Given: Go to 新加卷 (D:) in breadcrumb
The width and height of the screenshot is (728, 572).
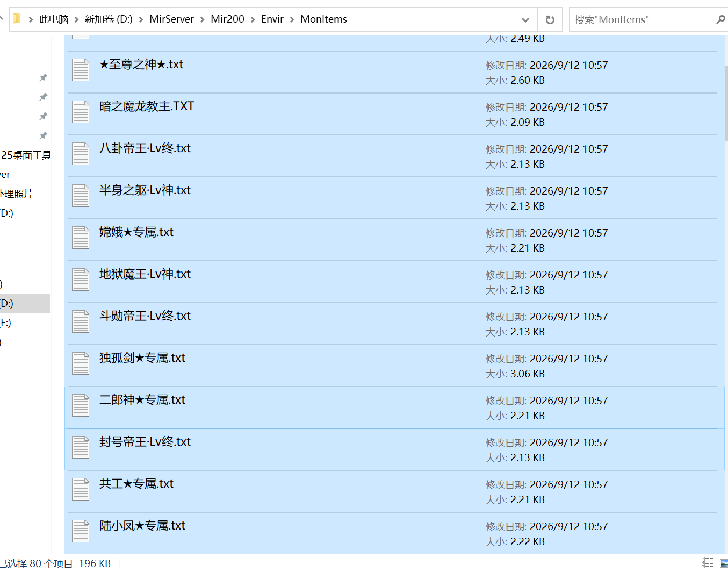Looking at the screenshot, I should click(x=109, y=19).
